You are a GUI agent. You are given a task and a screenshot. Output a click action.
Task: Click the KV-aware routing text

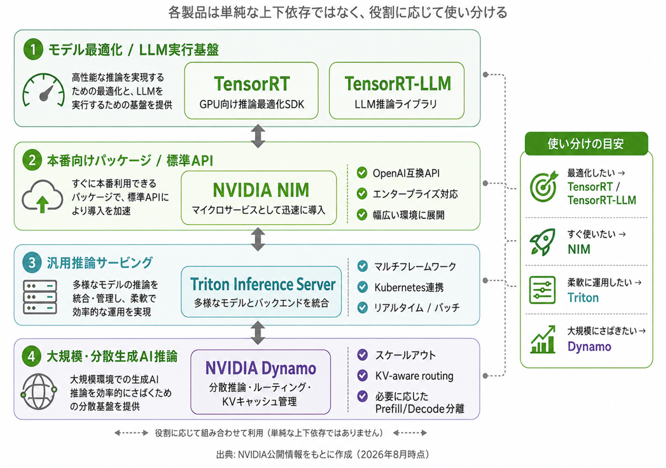pyautogui.click(x=414, y=376)
